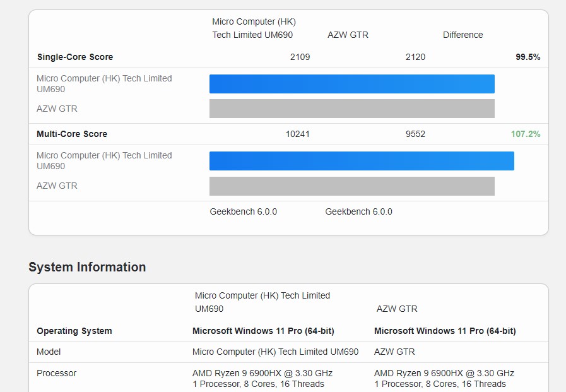The image size is (566, 392).
Task: Click the Operating System row label
Action: 74,331
